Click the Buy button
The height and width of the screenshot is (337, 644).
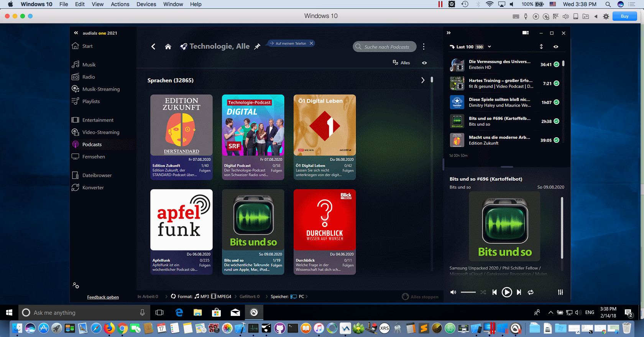click(624, 16)
